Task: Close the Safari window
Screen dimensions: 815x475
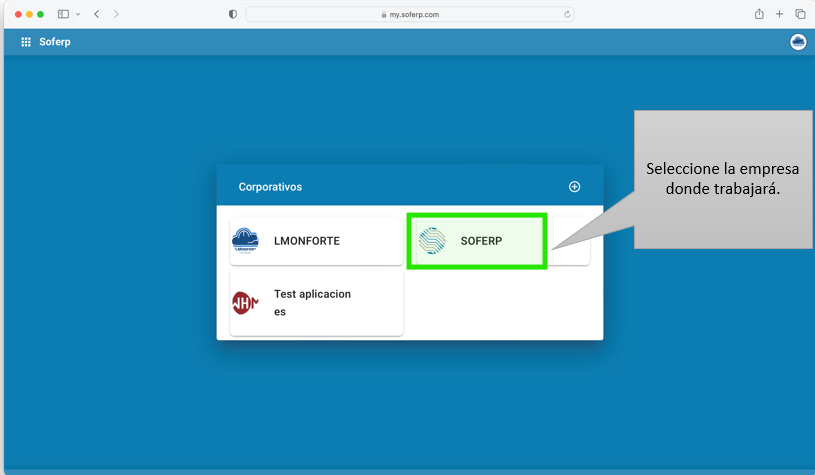Action: tap(18, 15)
